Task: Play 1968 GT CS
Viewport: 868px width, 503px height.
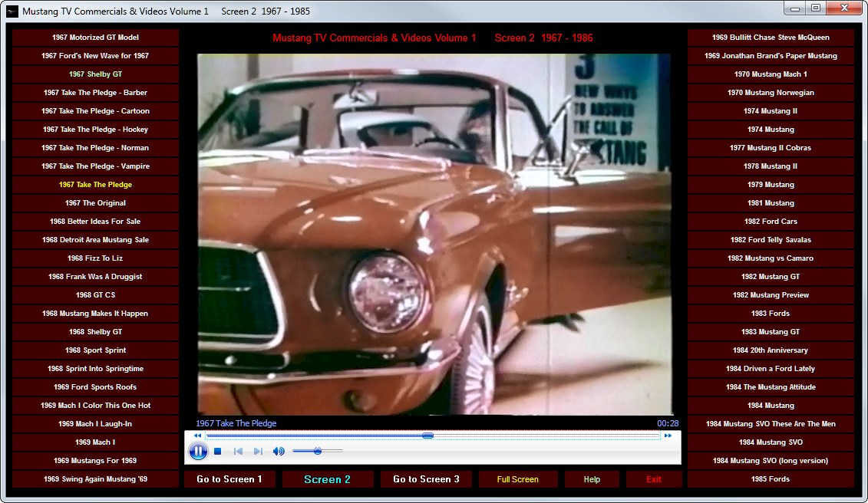Action: point(95,295)
